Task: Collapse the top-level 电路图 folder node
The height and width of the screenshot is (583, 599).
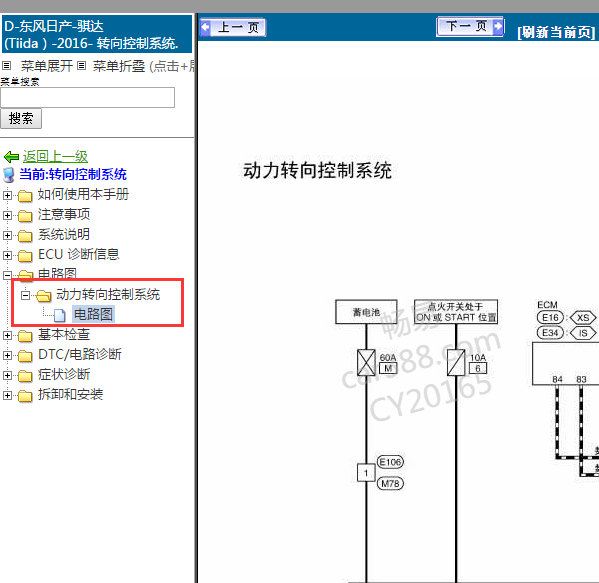Action: pos(7,275)
